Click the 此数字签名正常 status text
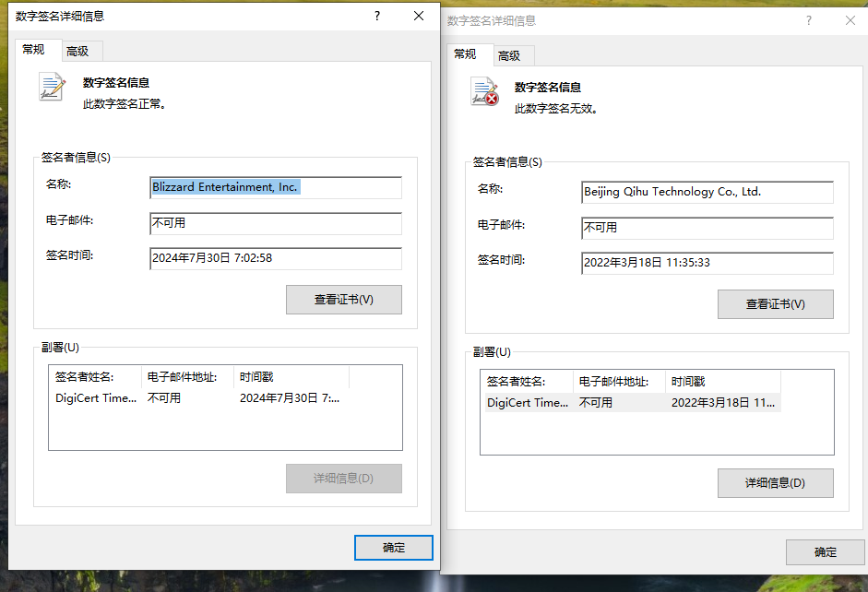The width and height of the screenshot is (868, 592). point(125,104)
